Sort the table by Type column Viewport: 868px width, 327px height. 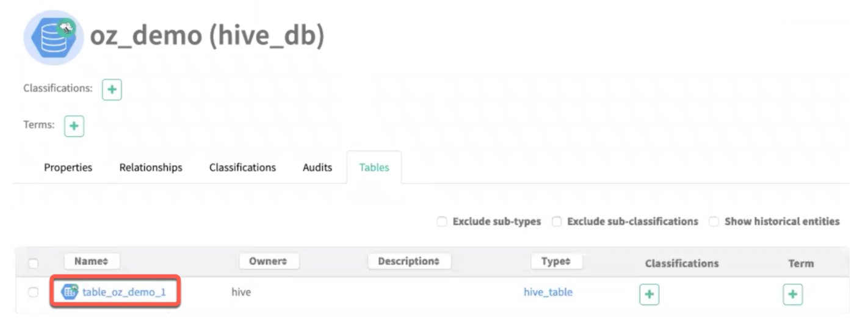(x=556, y=261)
